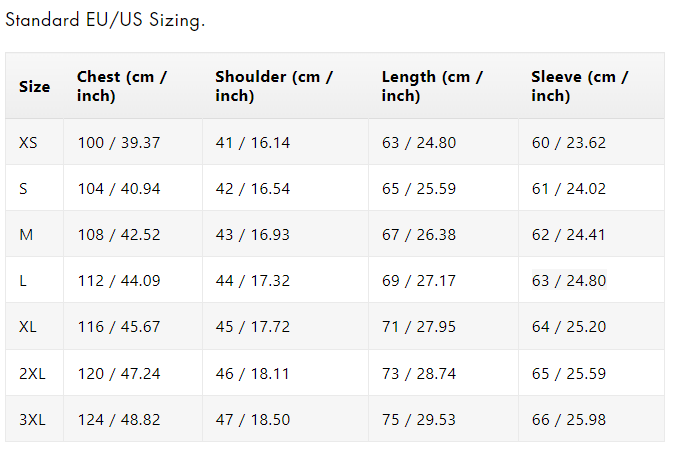
Task: Click the Length (cm / inch) header
Action: point(430,87)
